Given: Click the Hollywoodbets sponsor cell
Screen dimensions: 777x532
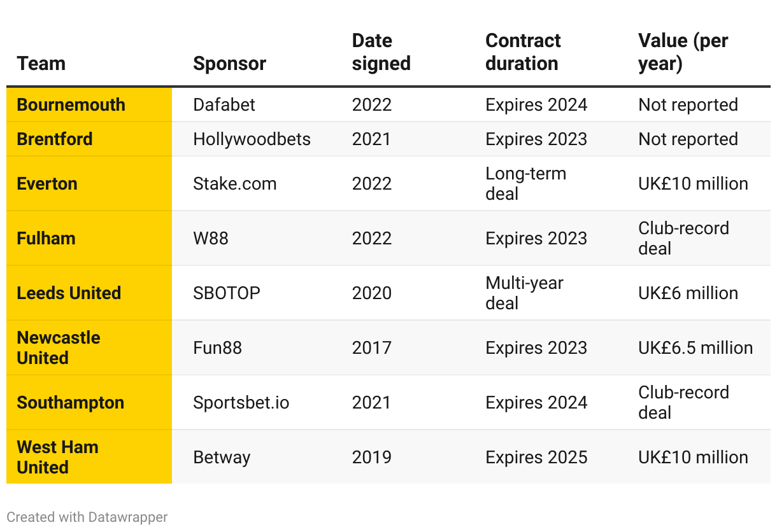Looking at the screenshot, I should pos(252,139).
